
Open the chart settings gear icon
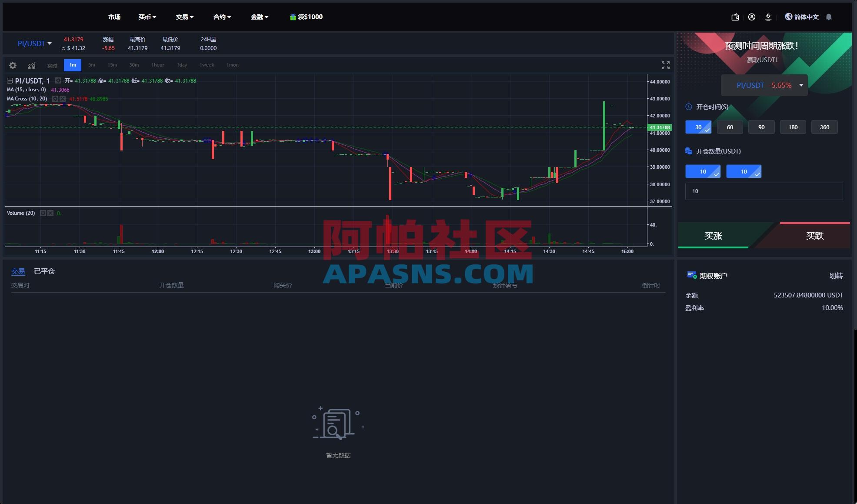13,65
